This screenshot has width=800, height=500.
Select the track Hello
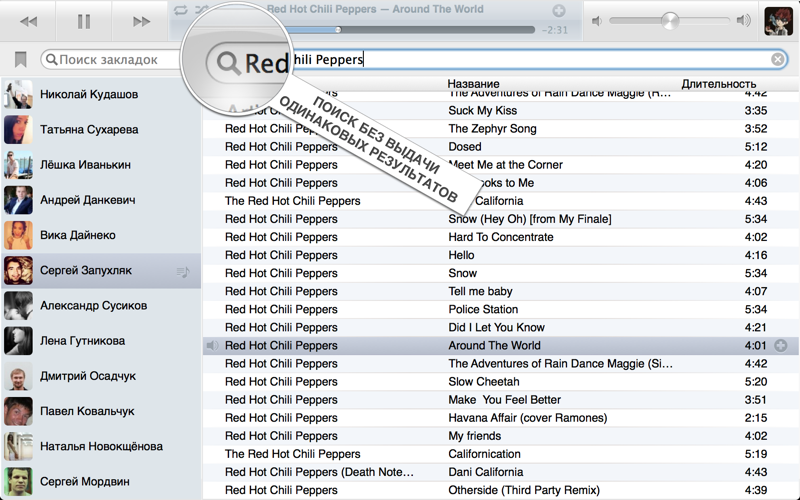coord(461,255)
